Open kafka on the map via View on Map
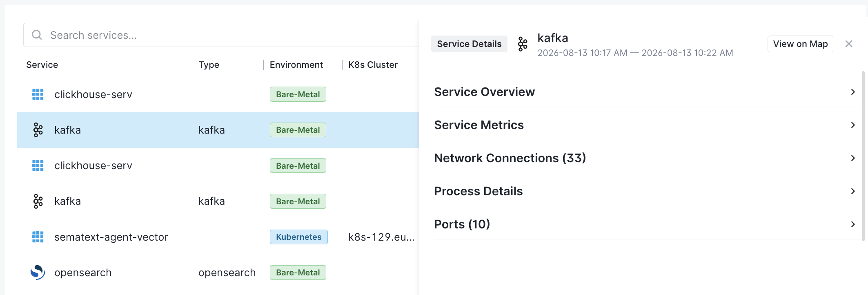 [800, 44]
